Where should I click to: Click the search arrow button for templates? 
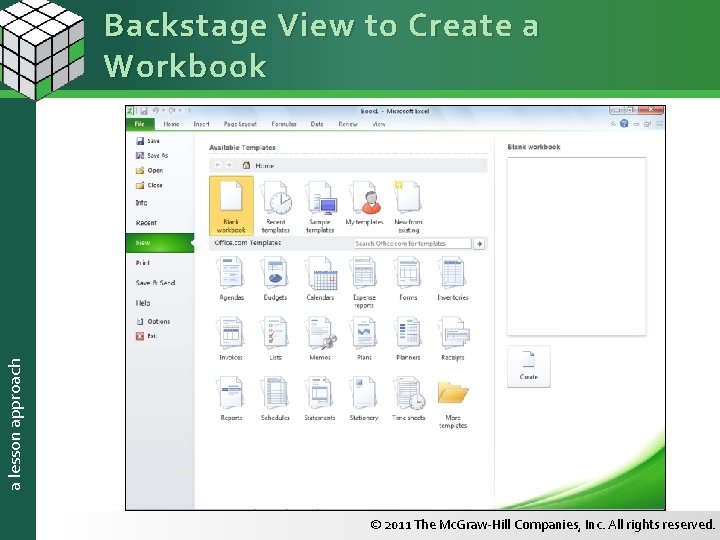click(x=479, y=244)
